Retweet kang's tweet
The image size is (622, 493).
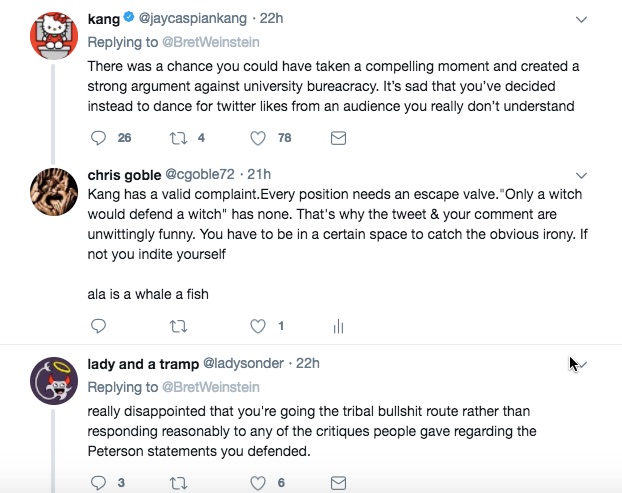178,138
